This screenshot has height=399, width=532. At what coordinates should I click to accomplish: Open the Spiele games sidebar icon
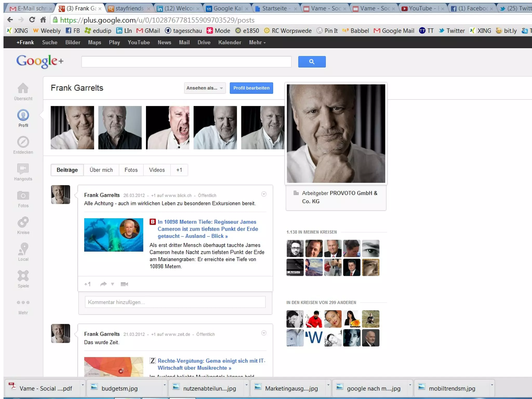point(23,276)
